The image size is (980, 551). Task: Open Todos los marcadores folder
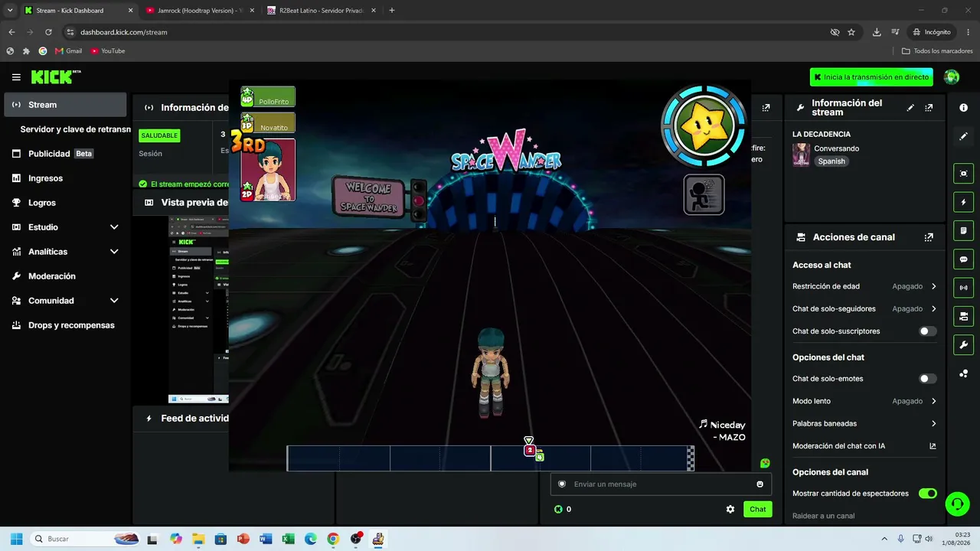(x=937, y=51)
